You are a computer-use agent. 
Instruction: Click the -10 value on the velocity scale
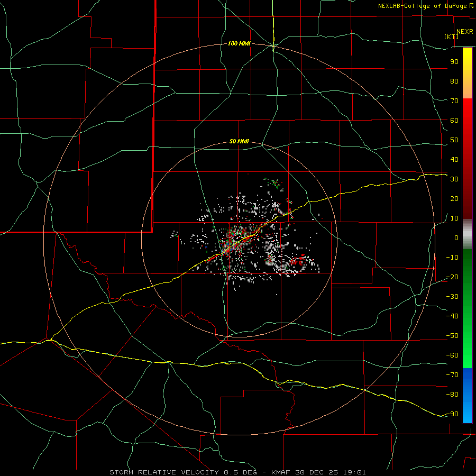pos(452,258)
